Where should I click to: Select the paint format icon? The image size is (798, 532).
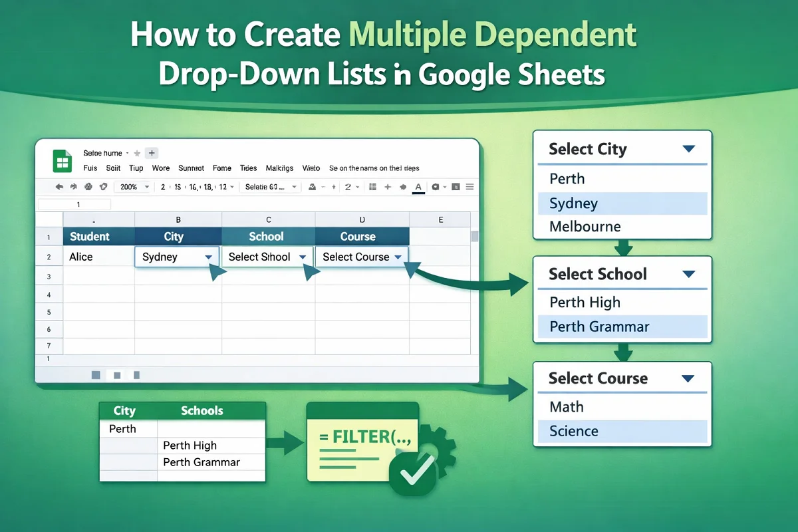point(103,187)
